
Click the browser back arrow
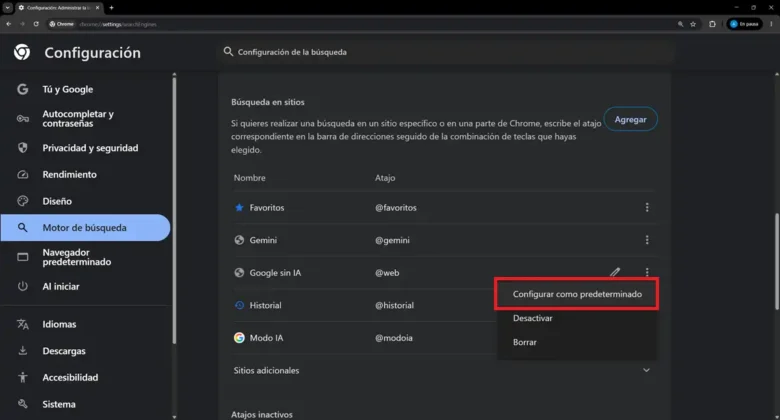click(8, 24)
